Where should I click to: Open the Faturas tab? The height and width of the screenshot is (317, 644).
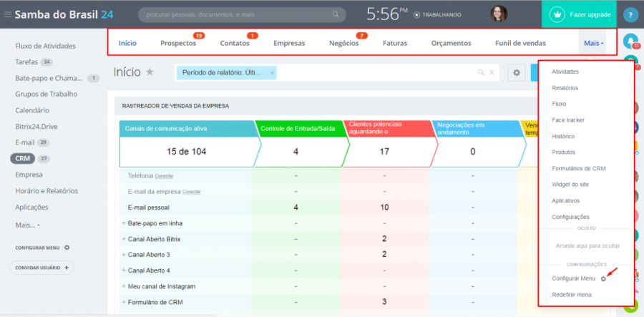tap(395, 43)
